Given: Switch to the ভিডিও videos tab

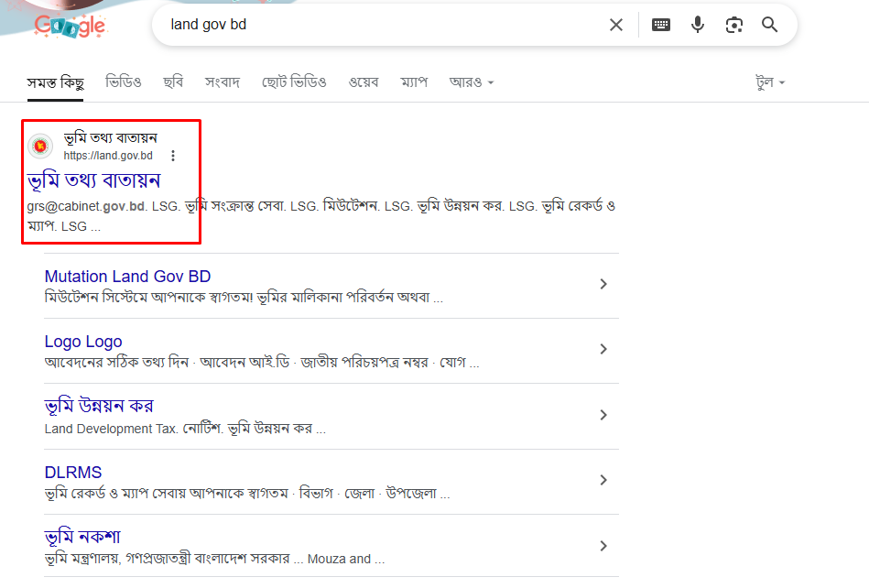Looking at the screenshot, I should tap(123, 82).
